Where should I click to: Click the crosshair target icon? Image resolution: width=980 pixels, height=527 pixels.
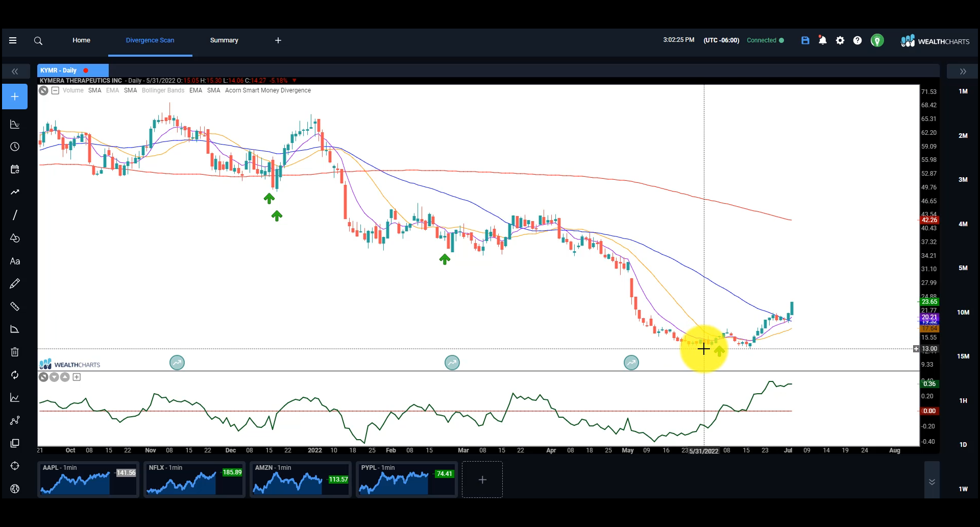click(x=15, y=466)
